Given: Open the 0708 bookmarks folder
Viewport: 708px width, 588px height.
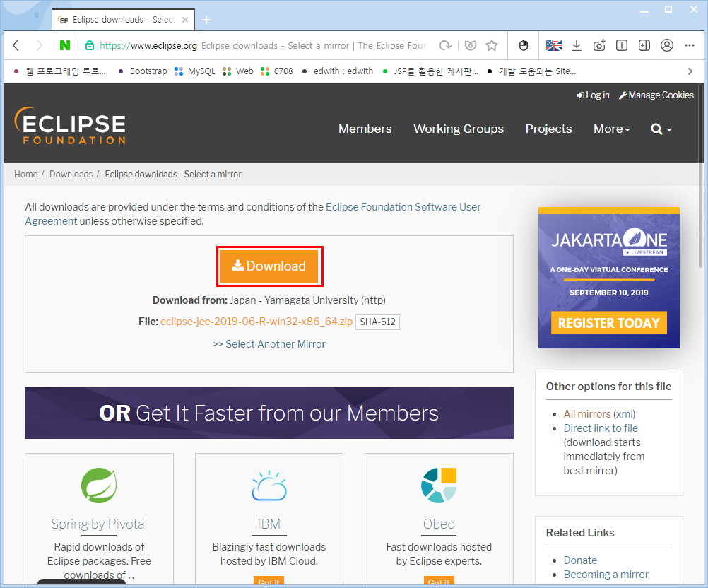Looking at the screenshot, I should point(277,71).
